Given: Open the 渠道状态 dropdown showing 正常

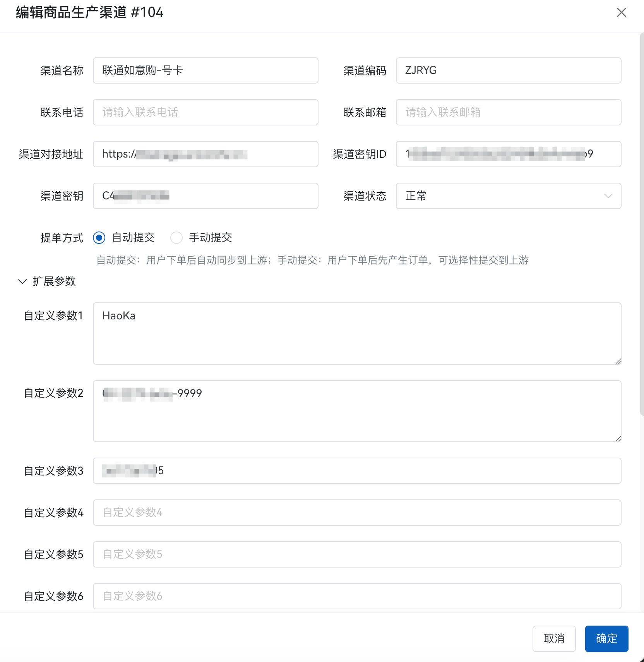Looking at the screenshot, I should (x=508, y=196).
